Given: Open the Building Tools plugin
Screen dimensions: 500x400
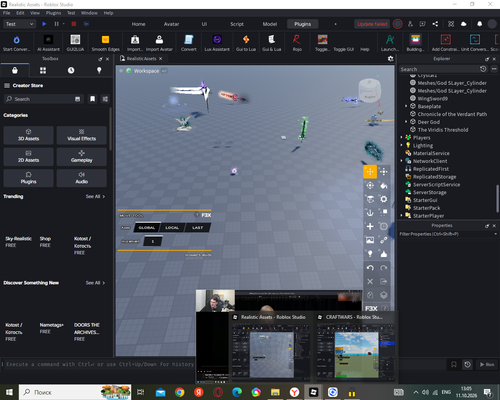Looking at the screenshot, I should (415, 40).
